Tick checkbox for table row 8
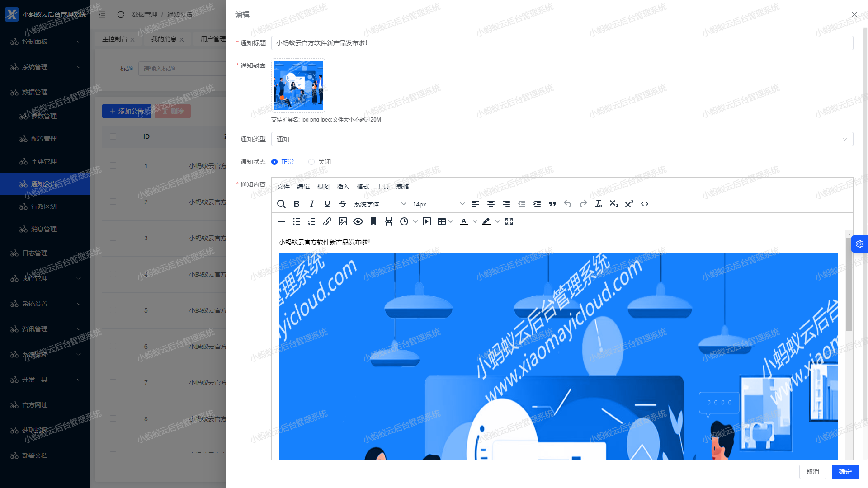This screenshot has height=488, width=868. pyautogui.click(x=113, y=419)
